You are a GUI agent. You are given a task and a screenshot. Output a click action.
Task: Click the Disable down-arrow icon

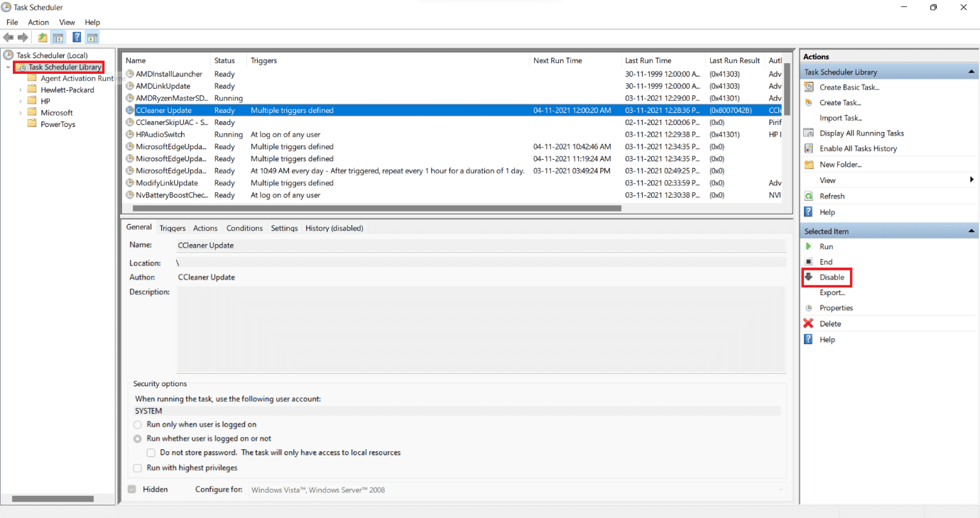coord(808,277)
